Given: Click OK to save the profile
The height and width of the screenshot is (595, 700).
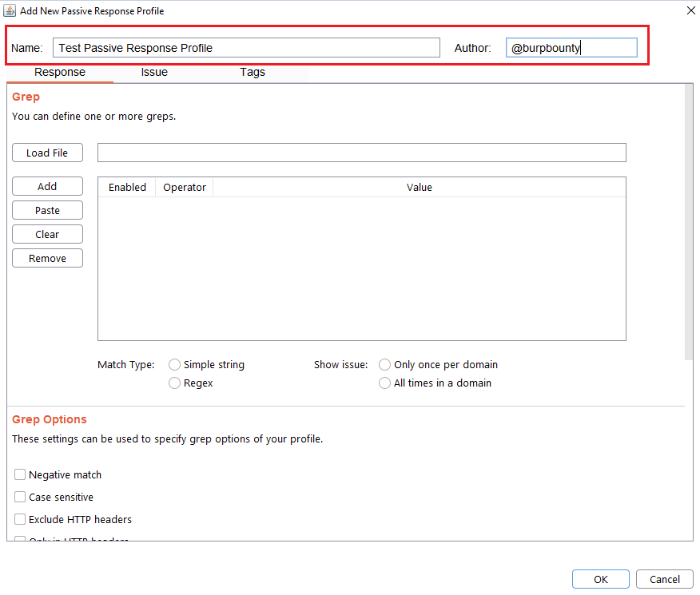Looking at the screenshot, I should [x=600, y=579].
